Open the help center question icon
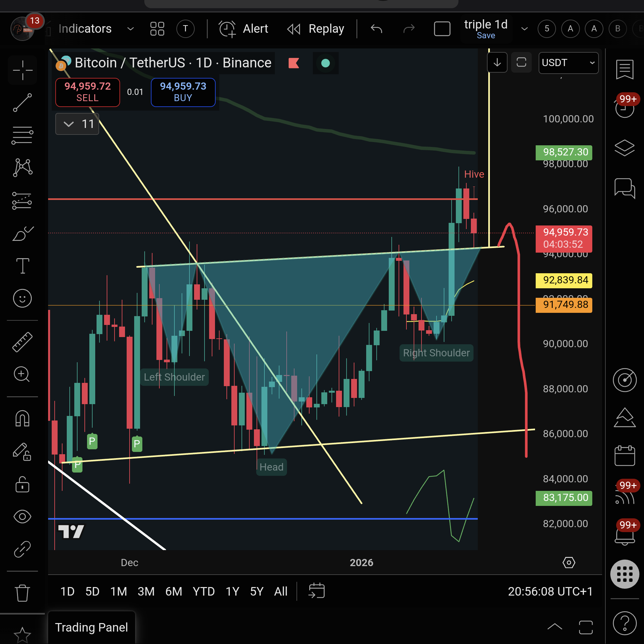The image size is (644, 644). point(624,623)
